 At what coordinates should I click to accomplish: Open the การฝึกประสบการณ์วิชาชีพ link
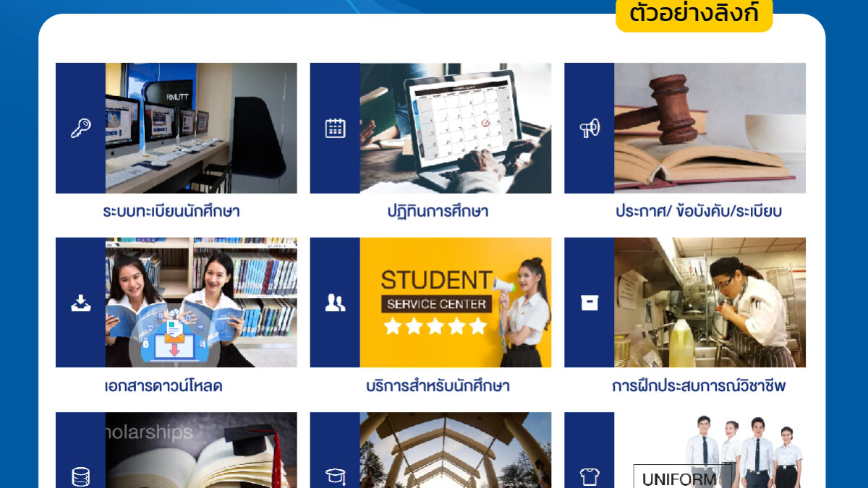tap(699, 386)
